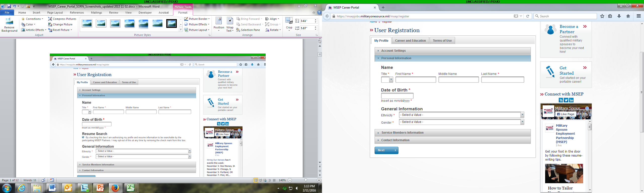The image size is (644, 193).
Task: Expand the Picture Effects dropdown
Action: (197, 24)
